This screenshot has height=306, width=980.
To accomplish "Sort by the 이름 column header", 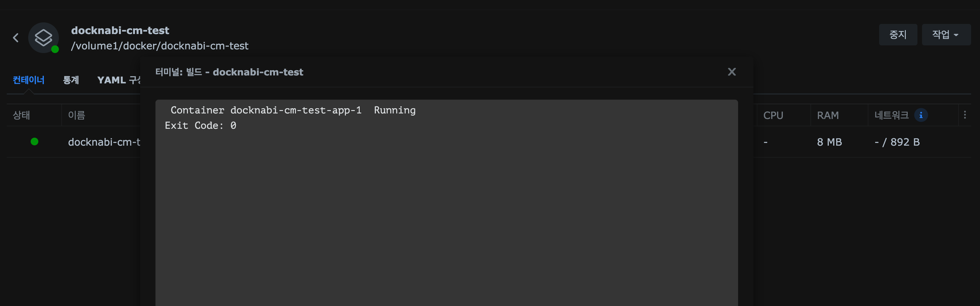I will tap(76, 115).
